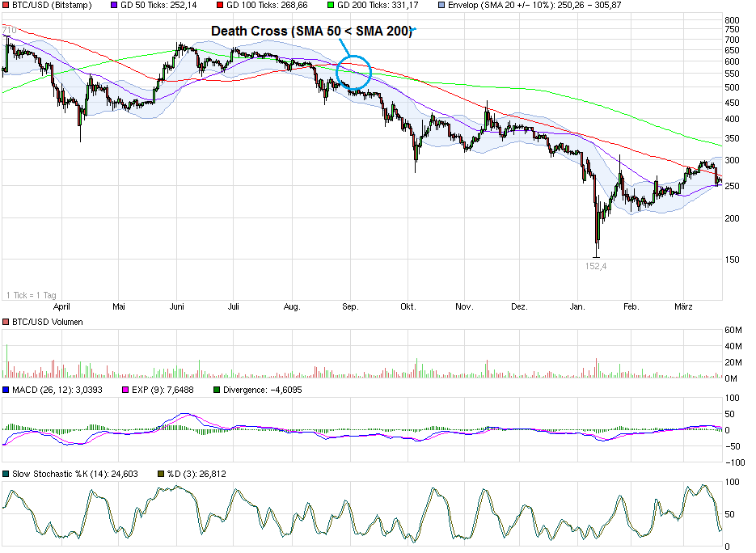Click the 'Sep.' axis label
This screenshot has width=756, height=553.
click(351, 307)
